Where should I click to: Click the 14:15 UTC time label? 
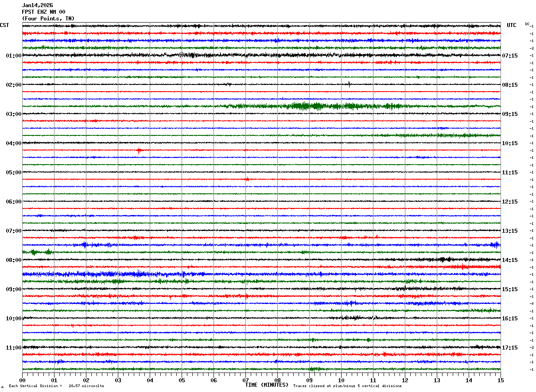pyautogui.click(x=510, y=260)
